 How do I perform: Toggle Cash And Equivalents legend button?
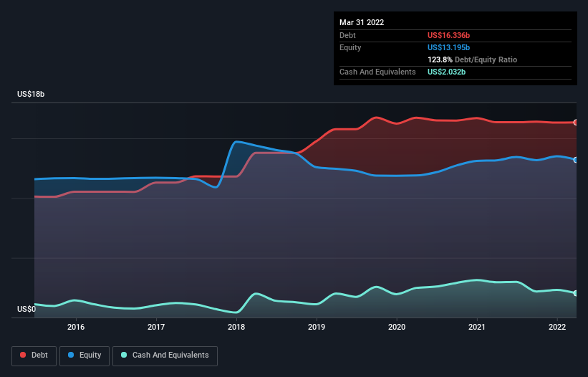point(165,355)
